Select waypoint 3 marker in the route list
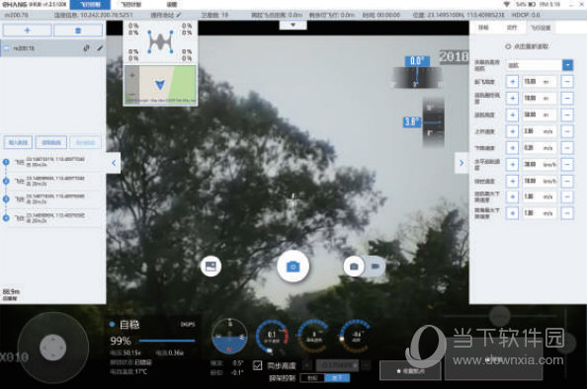The image size is (588, 389). [x=6, y=199]
